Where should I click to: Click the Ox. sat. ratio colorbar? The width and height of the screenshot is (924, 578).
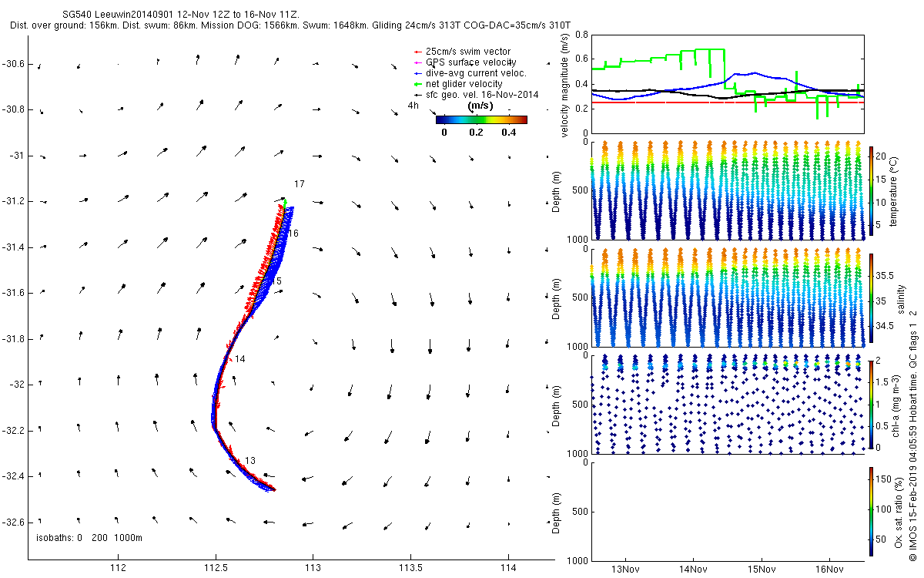coord(871,510)
